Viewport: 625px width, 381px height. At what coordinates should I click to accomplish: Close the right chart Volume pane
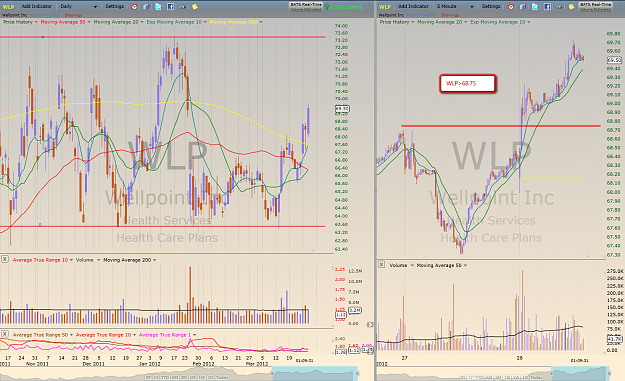tap(381, 265)
